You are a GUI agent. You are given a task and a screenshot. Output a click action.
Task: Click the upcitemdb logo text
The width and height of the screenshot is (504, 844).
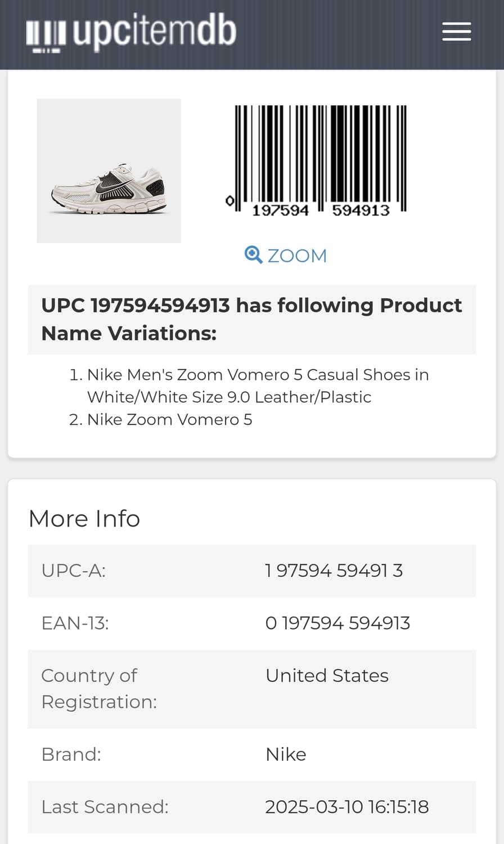[x=154, y=32]
